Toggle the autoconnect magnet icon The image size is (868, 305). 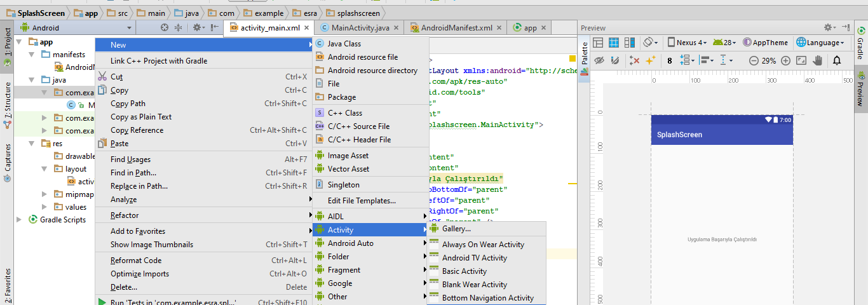(614, 60)
